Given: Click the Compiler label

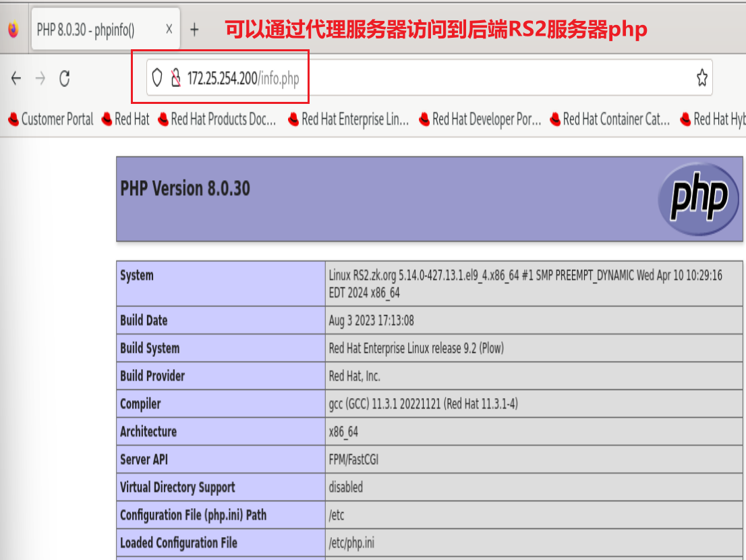Looking at the screenshot, I should 140,404.
